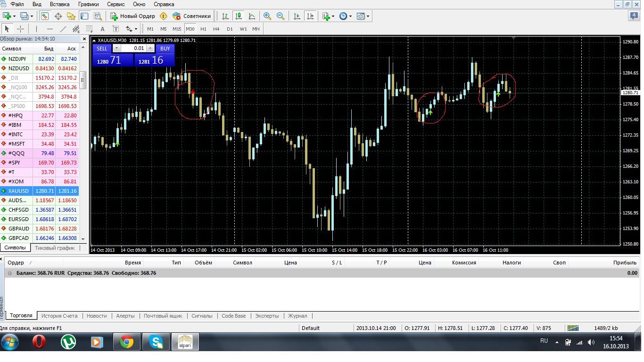Toggle the Terminal panel
The image size is (644, 362).
(x=84, y=16)
